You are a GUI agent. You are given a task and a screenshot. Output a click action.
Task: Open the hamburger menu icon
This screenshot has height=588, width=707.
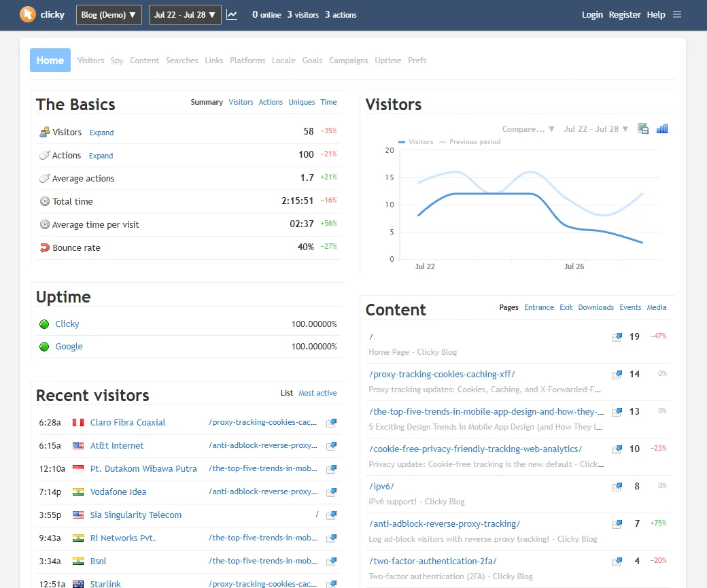[x=677, y=15]
